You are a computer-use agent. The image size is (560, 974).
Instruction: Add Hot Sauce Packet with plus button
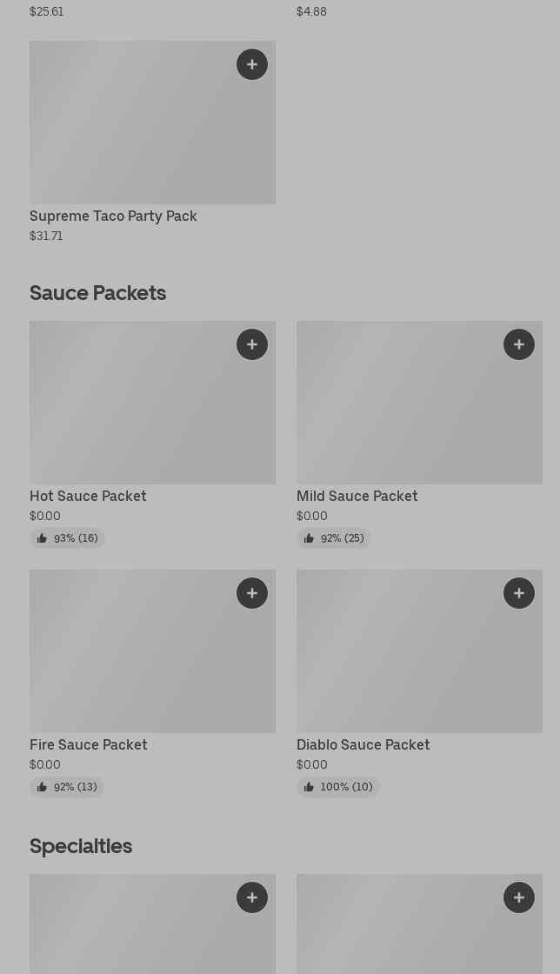tap(252, 344)
